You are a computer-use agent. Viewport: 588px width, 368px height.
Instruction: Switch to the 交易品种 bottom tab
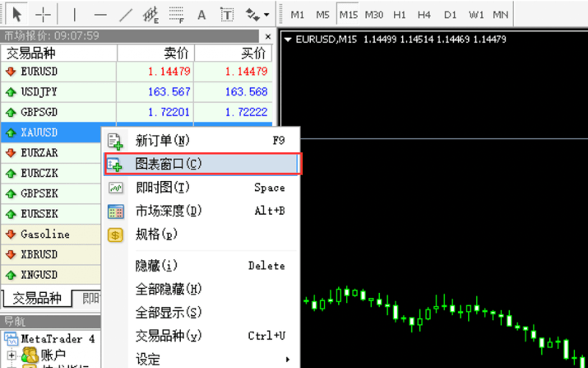point(37,299)
